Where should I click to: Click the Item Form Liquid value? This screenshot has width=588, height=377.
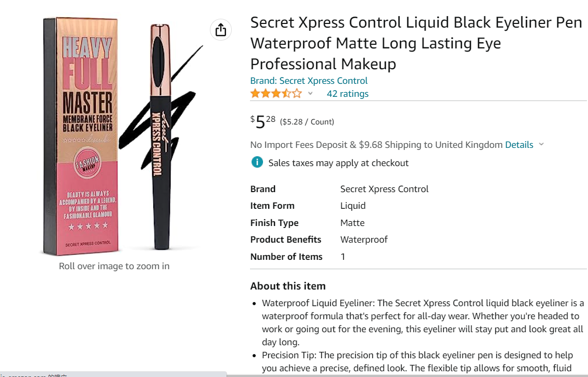click(353, 206)
